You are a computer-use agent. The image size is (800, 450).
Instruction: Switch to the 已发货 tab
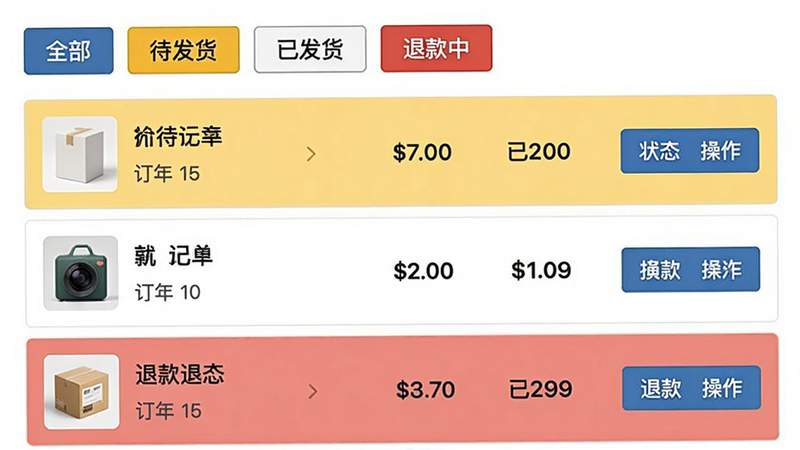(310, 49)
